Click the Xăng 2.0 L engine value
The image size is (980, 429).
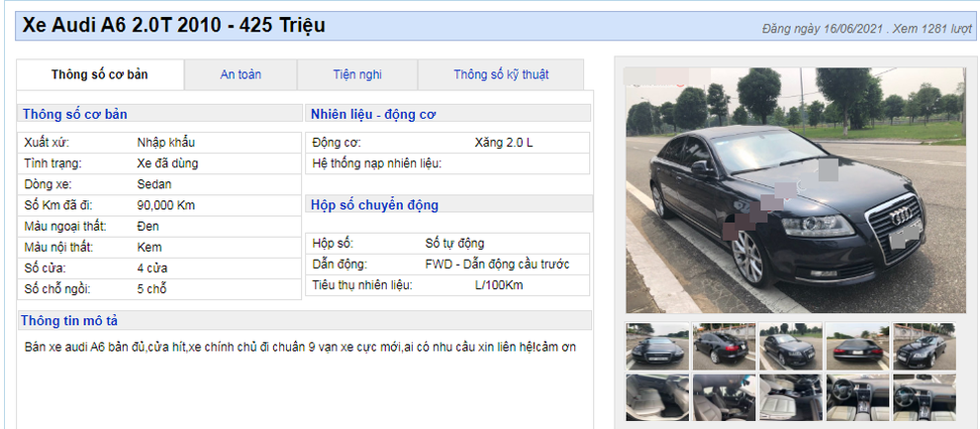[x=504, y=143]
